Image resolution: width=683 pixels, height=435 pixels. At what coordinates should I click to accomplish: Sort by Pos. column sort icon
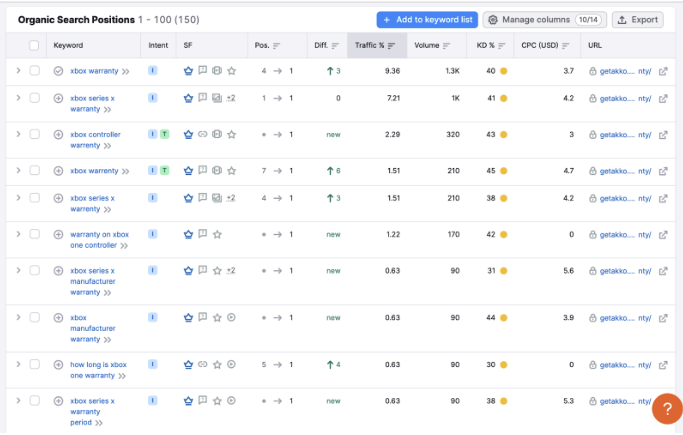coord(277,45)
